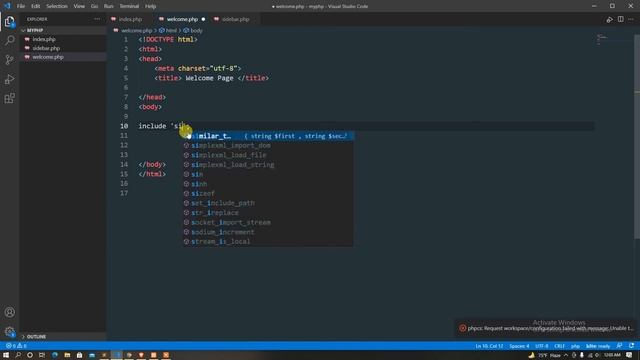
Task: Open the File menu
Action: tap(21, 6)
